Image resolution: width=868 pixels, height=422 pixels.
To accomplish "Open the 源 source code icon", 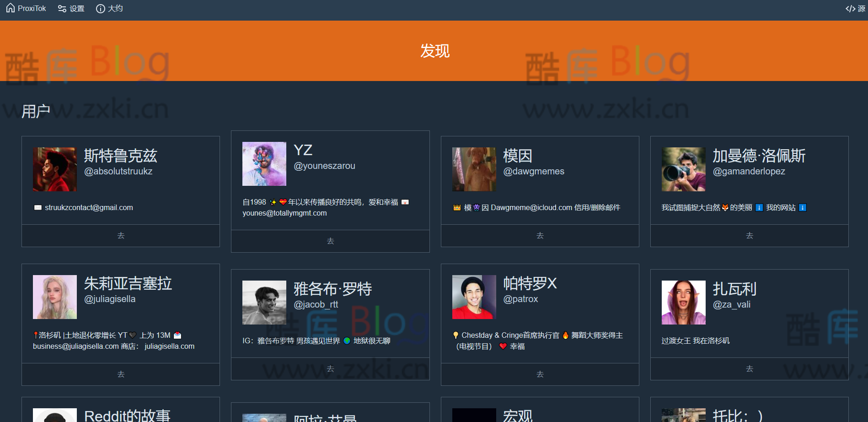I will pyautogui.click(x=851, y=8).
